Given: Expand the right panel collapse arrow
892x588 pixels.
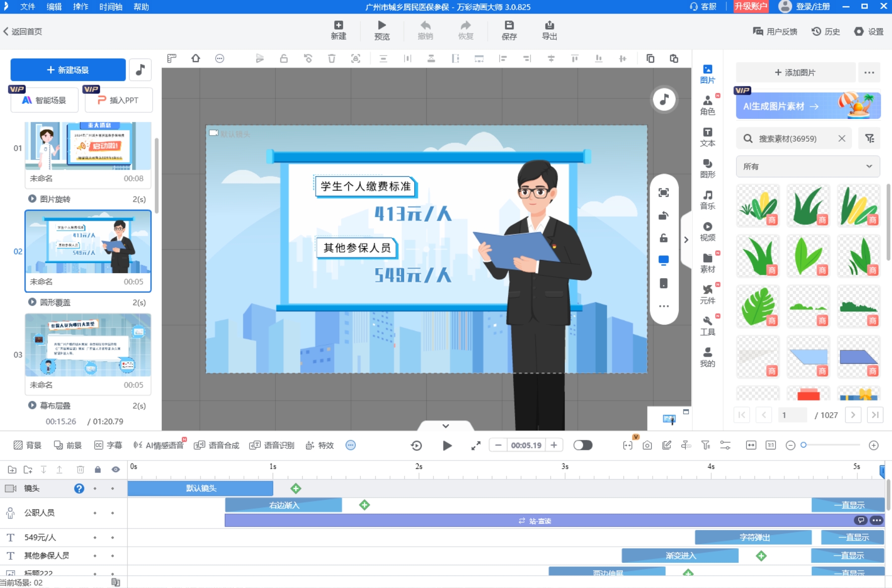Looking at the screenshot, I should click(686, 240).
